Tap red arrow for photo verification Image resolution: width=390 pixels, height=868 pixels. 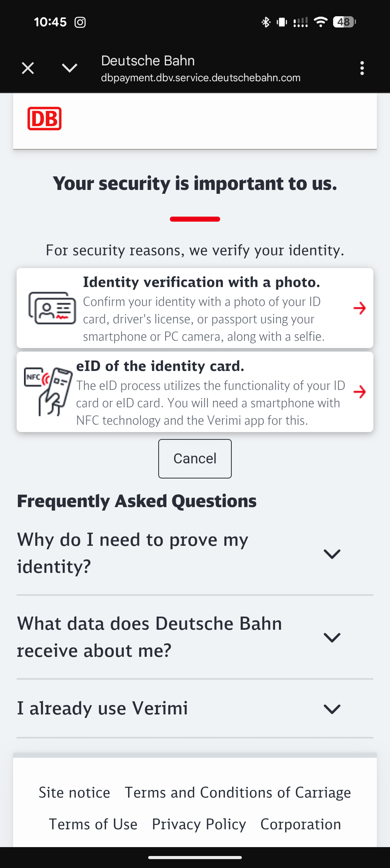(359, 308)
